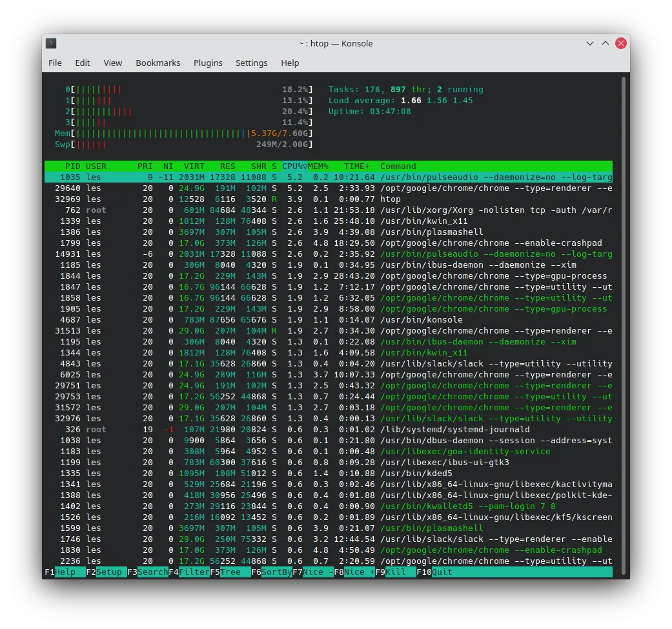672x629 pixels.
Task: Sort by the RES column header
Action: [x=227, y=166]
